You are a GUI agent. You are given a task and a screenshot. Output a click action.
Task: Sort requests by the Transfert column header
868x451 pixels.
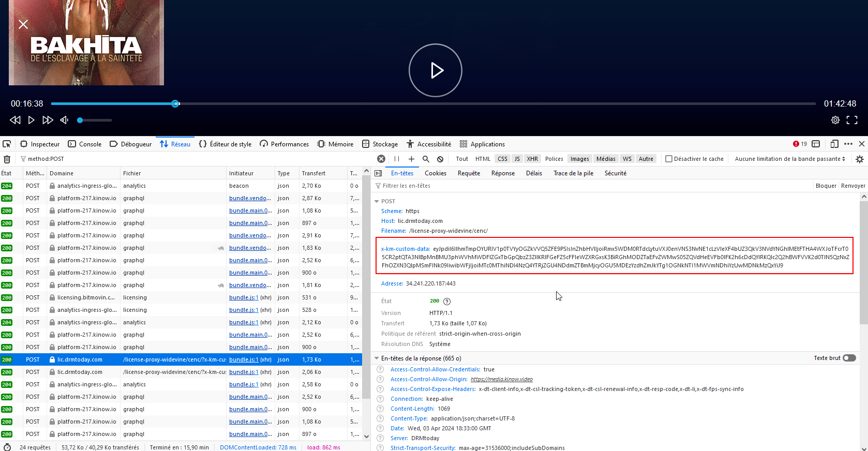pos(323,173)
